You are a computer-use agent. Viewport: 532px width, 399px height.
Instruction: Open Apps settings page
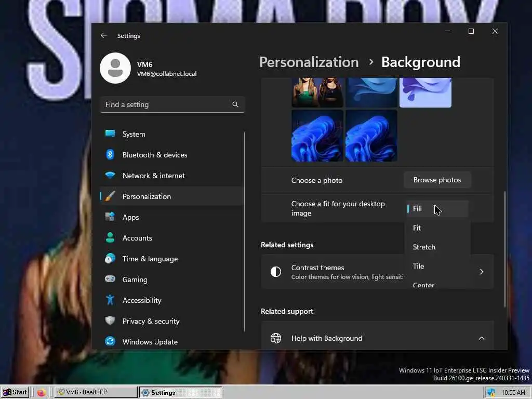point(172,217)
